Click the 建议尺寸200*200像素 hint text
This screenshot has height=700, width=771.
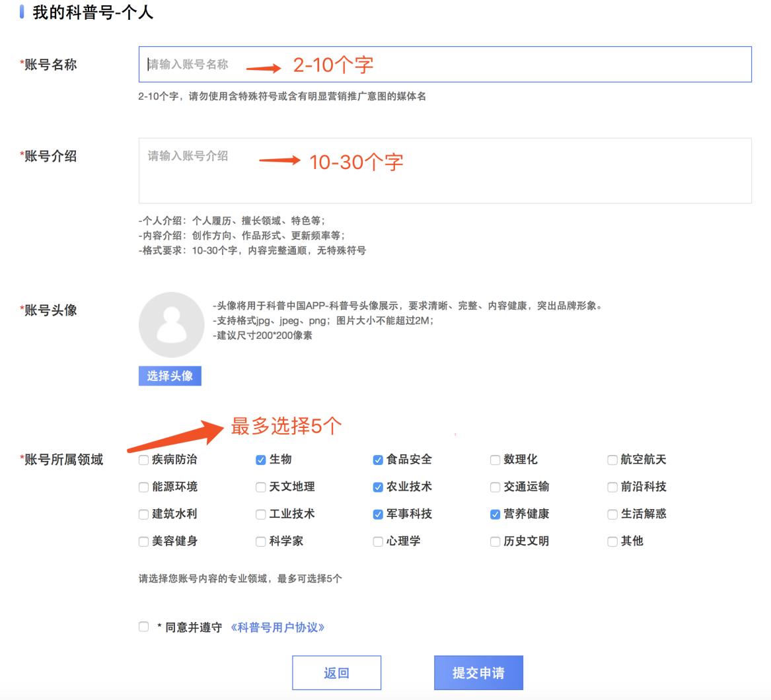click(x=262, y=335)
